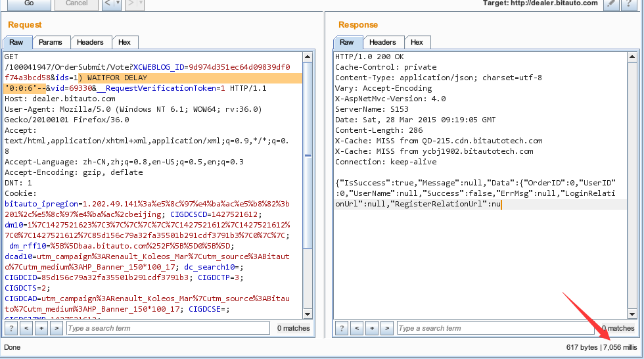Click response scrollbar down arrow

pyautogui.click(x=632, y=314)
